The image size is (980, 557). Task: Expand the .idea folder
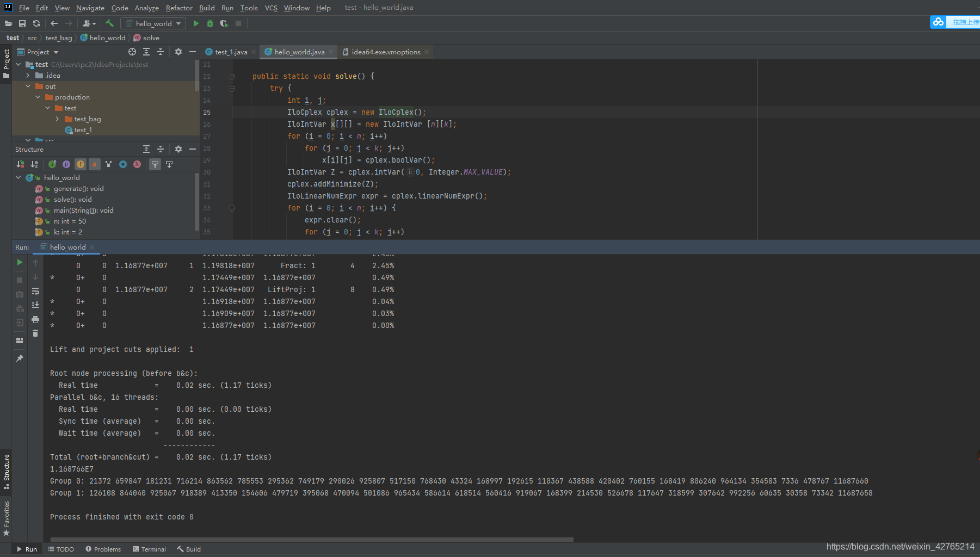click(x=28, y=75)
